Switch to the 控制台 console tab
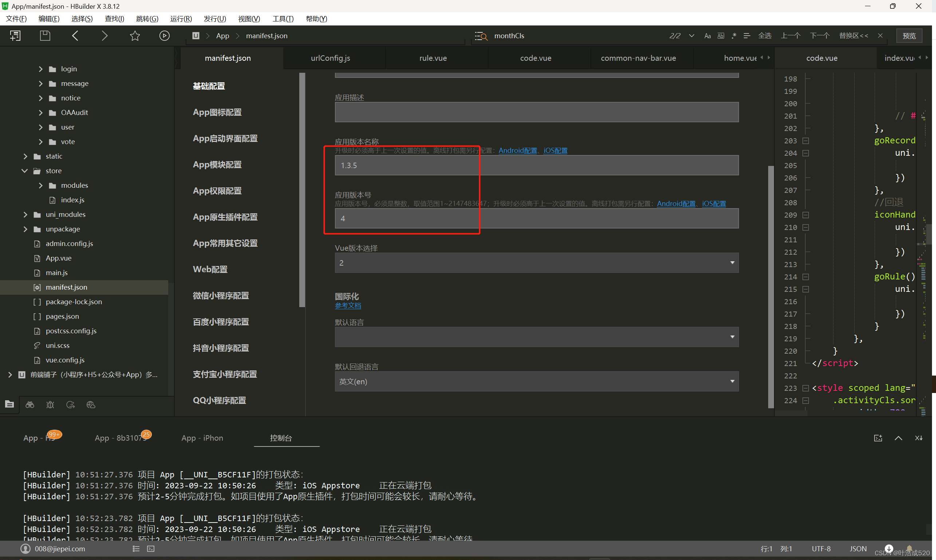Image resolution: width=936 pixels, height=560 pixels. 281,438
